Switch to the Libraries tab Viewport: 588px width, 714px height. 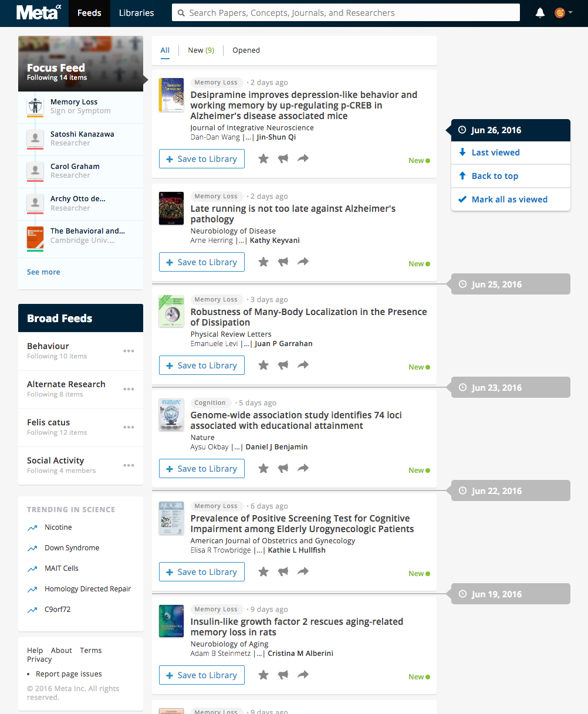coord(136,13)
